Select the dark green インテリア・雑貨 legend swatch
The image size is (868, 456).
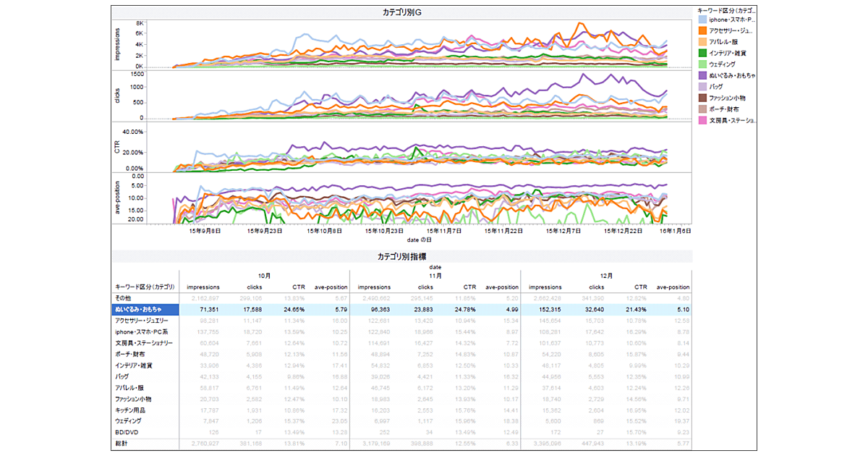[x=702, y=53]
